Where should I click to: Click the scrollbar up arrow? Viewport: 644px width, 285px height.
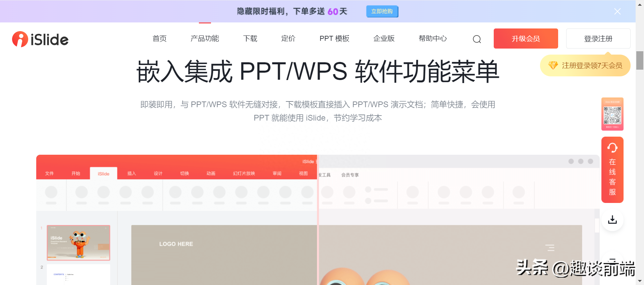(x=640, y=4)
